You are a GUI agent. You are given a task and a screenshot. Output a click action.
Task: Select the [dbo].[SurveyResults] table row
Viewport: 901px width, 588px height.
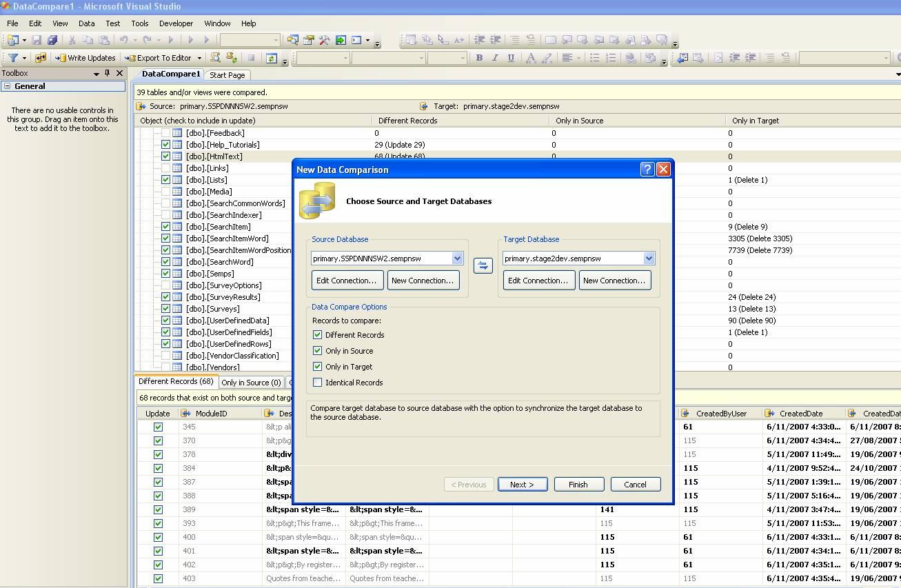pos(223,297)
